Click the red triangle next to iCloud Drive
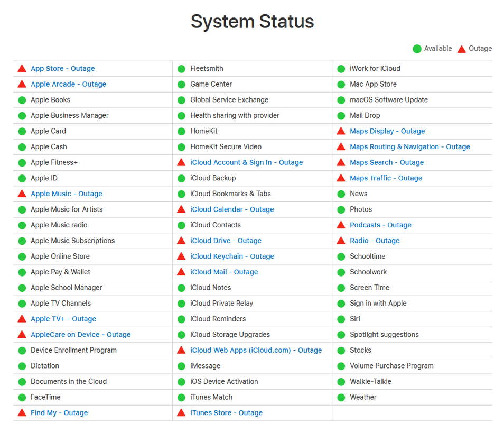 tap(181, 241)
